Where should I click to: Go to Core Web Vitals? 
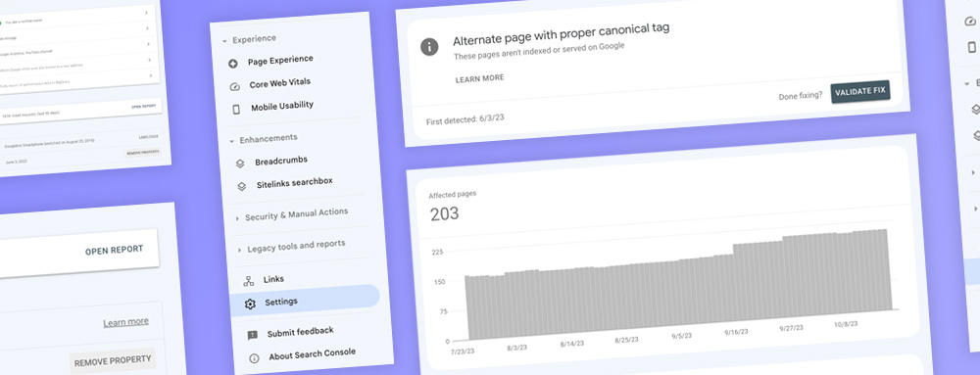279,83
